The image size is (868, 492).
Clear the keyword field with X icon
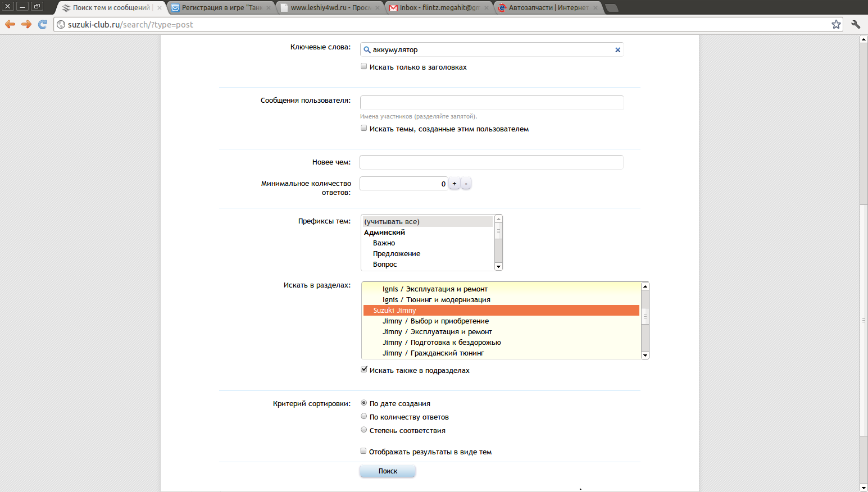point(617,50)
